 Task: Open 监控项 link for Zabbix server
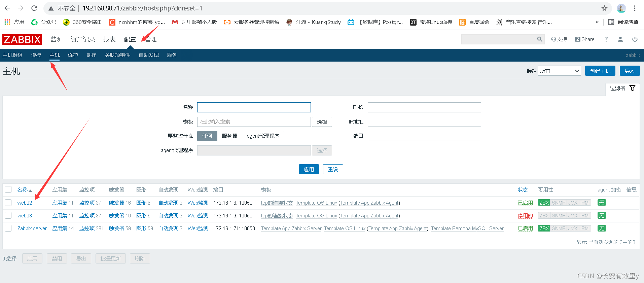(x=87, y=228)
